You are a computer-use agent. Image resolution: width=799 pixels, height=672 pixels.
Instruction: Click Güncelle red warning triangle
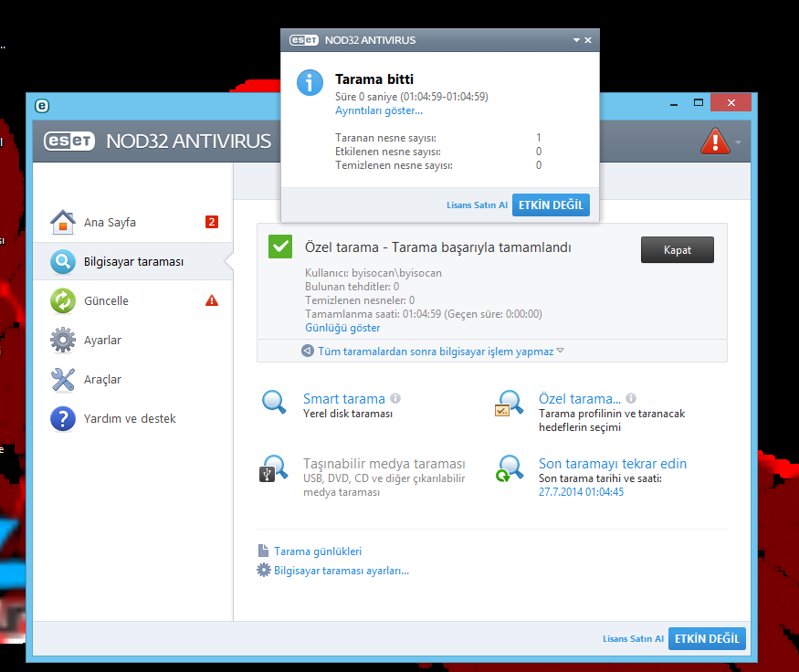(x=212, y=300)
